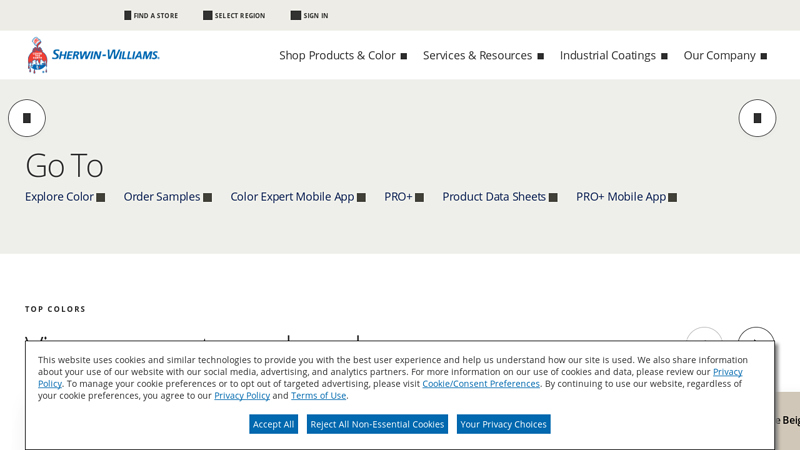Click the Find a Store icon
The height and width of the screenshot is (450, 800).
click(128, 16)
